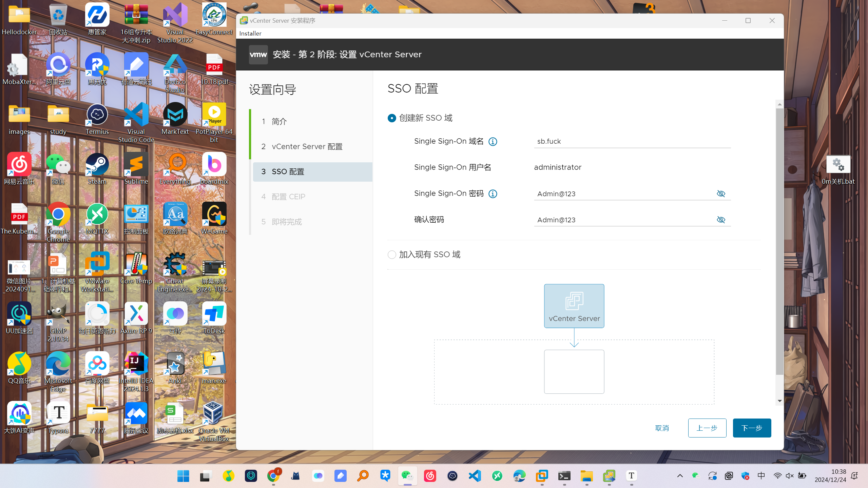Open wizard step 1 简介
The width and height of the screenshot is (868, 488).
click(312, 121)
